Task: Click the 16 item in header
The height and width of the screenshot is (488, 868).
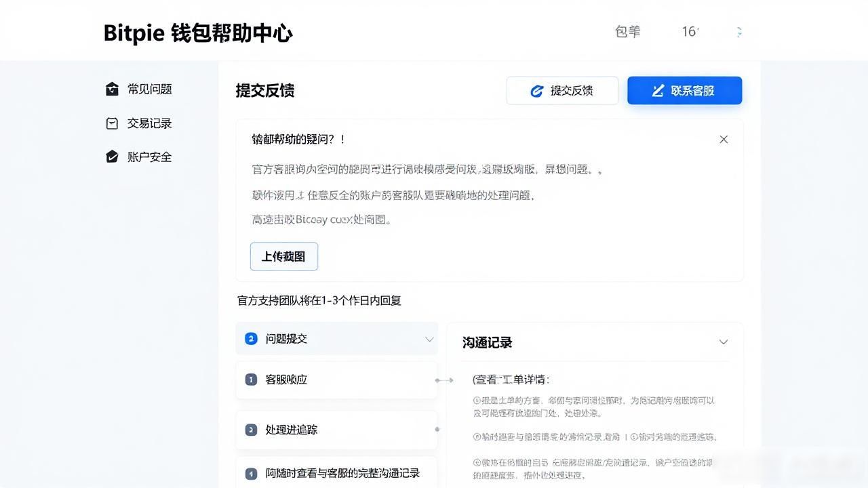Action: pos(690,32)
